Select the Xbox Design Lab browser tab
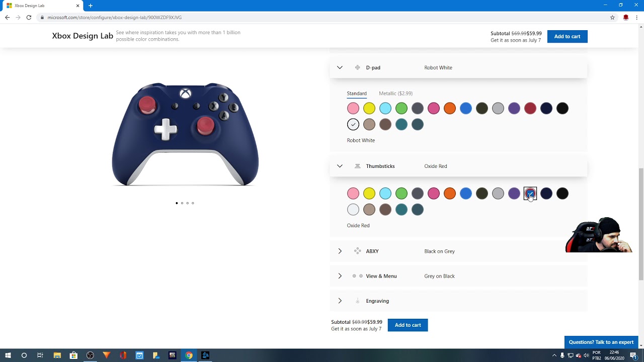 point(43,6)
